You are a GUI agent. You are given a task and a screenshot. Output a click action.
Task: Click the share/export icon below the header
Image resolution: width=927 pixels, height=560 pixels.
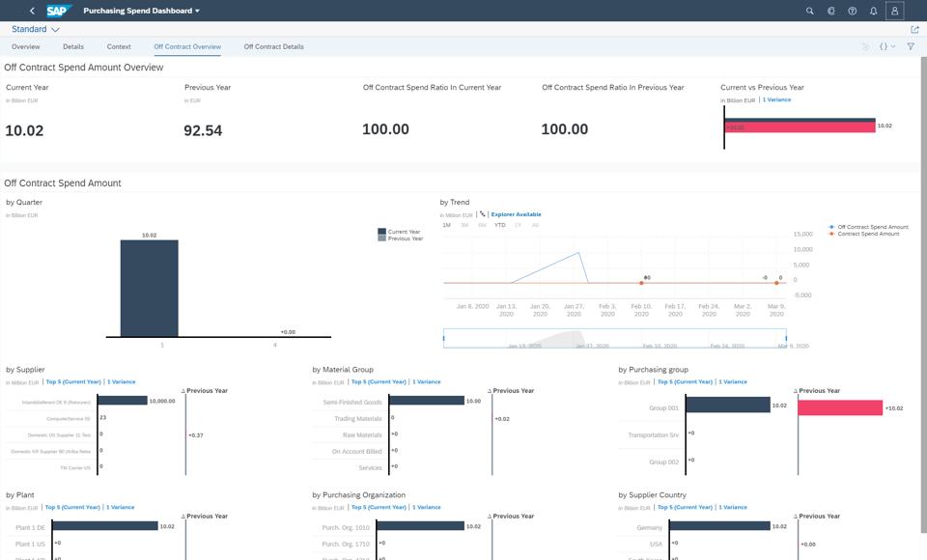(914, 30)
